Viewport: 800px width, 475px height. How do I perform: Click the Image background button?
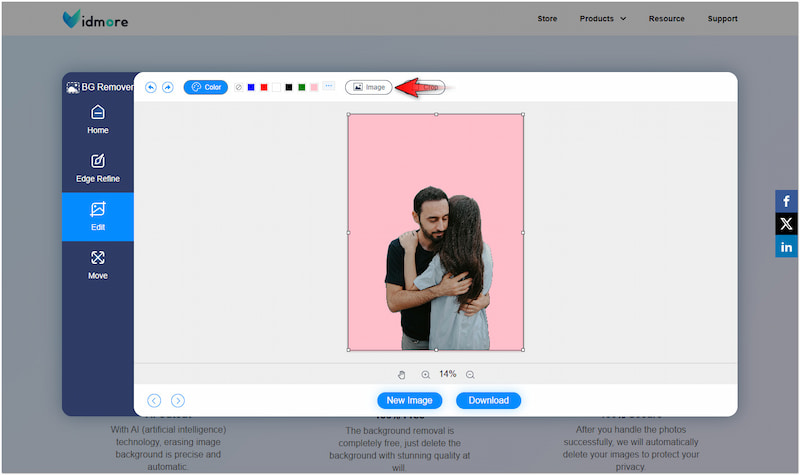(368, 87)
